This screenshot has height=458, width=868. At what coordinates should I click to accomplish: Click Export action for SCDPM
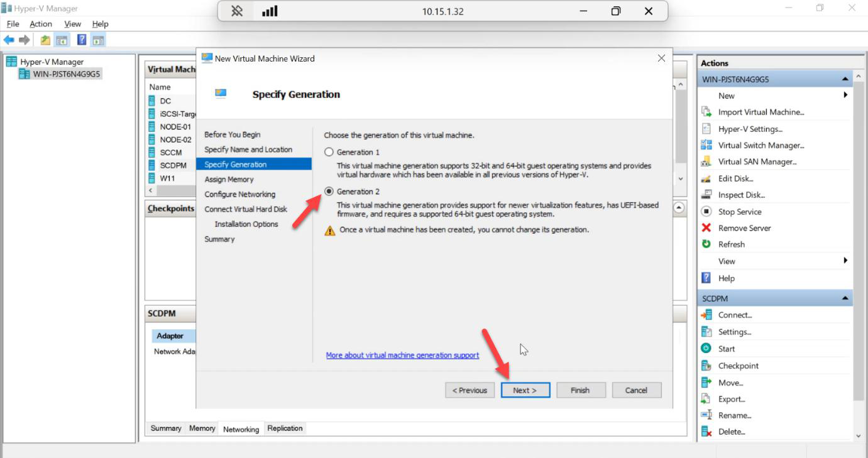732,399
